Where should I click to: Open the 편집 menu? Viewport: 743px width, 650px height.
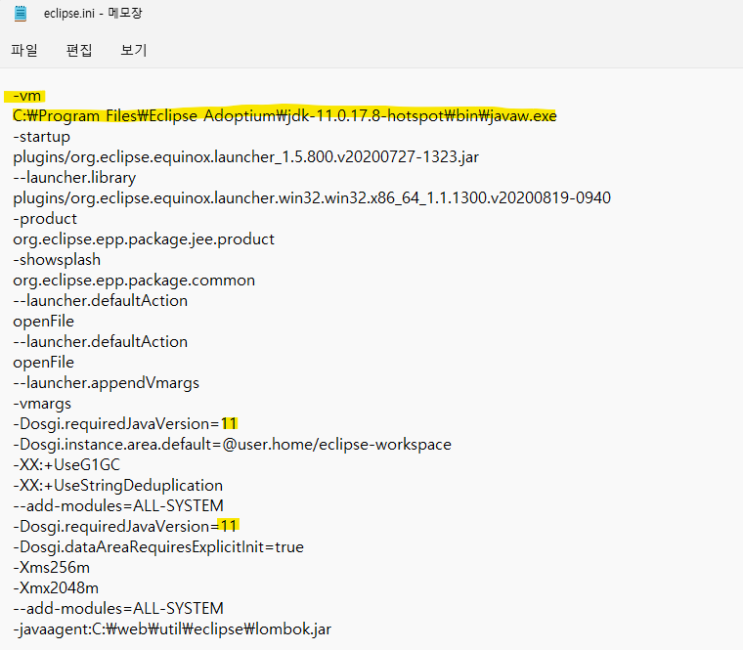coord(79,50)
